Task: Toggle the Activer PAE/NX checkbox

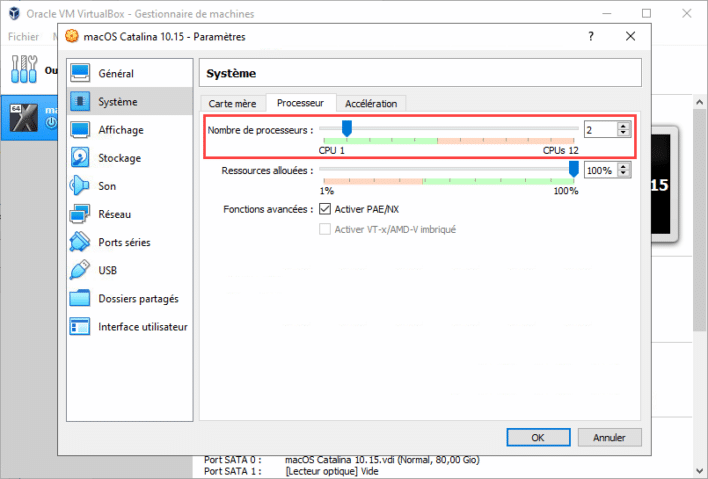Action: (325, 209)
